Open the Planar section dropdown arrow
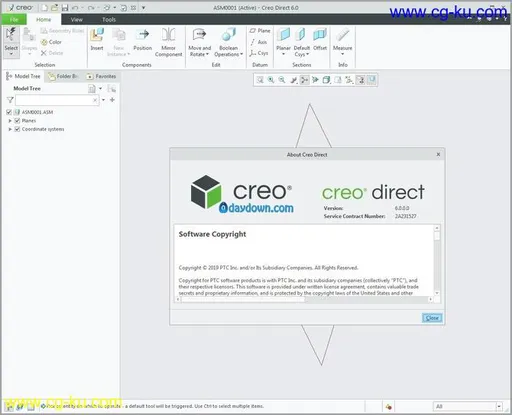Screen dimensions: 512x415 point(283,54)
